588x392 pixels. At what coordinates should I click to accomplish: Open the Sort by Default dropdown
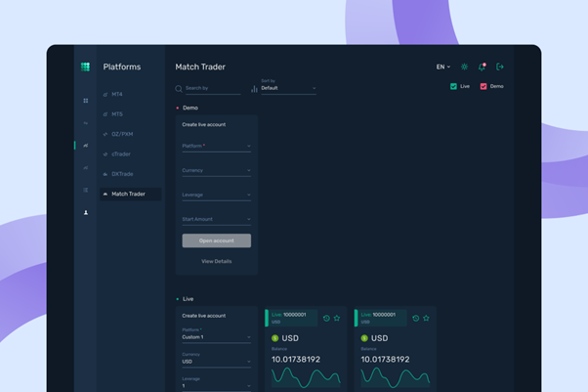click(x=288, y=88)
